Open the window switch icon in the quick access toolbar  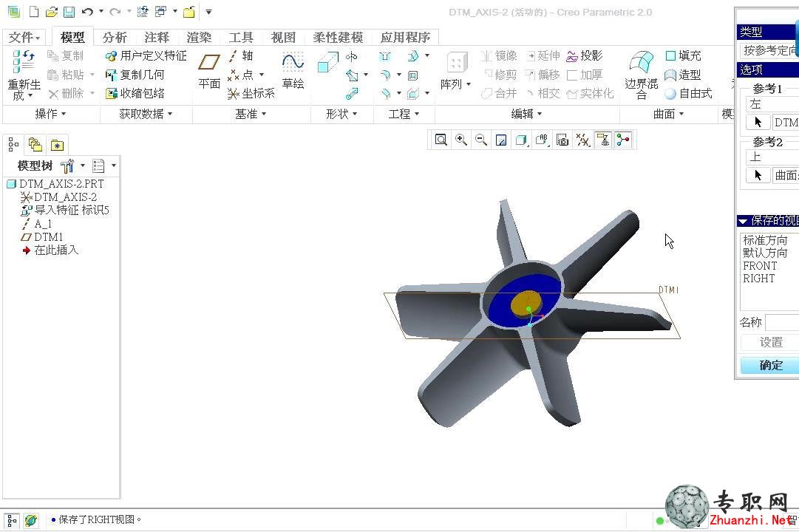(x=160, y=11)
